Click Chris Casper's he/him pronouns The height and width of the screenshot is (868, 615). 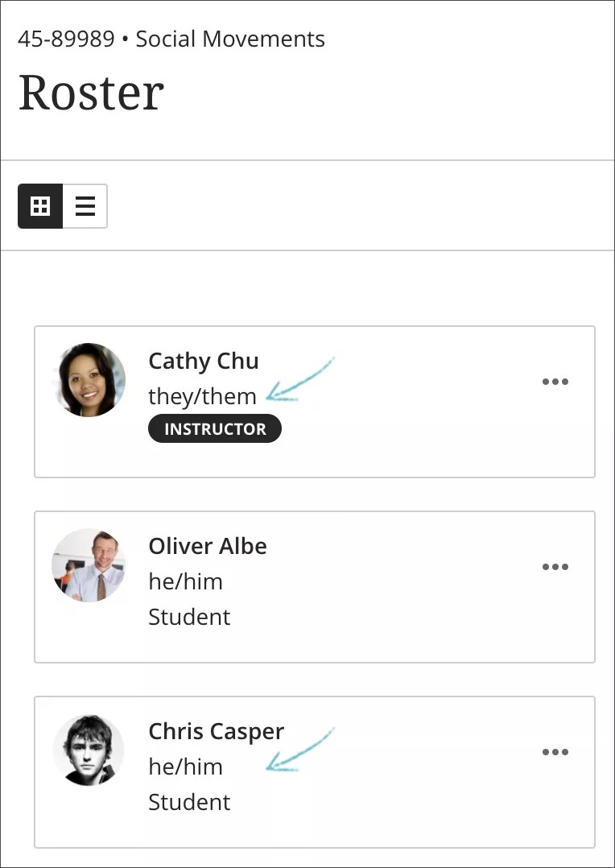tap(185, 767)
